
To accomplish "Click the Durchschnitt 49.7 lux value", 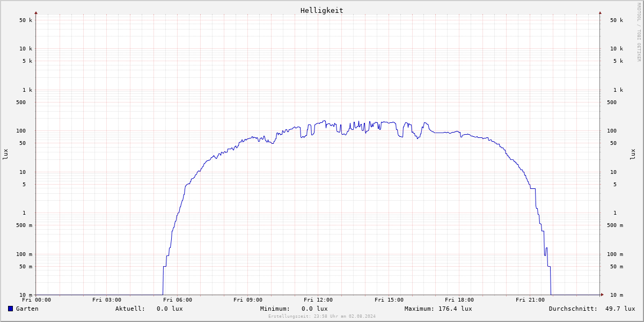I will (x=620, y=309).
